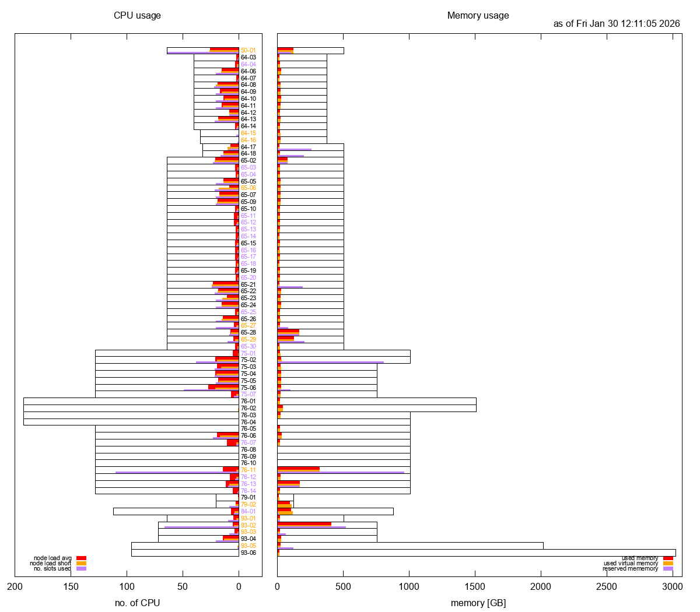Select the 75-02 node label
The image size is (700, 612).
pos(248,360)
